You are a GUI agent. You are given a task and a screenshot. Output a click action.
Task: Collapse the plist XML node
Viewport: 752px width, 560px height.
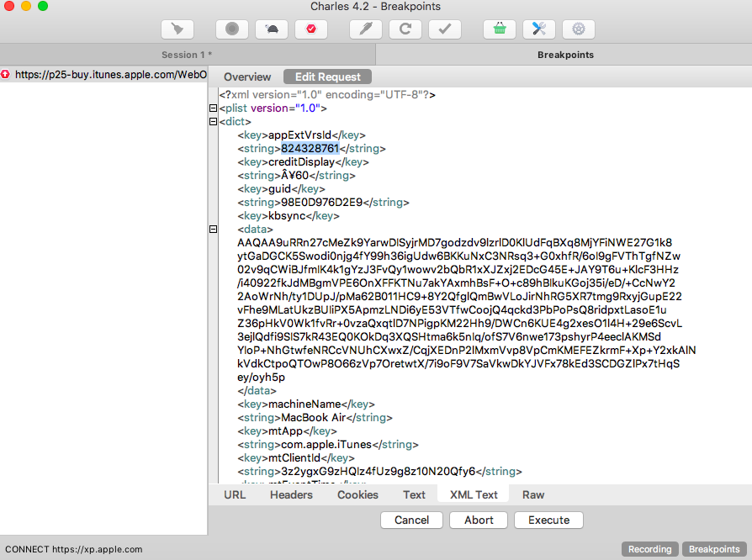click(x=214, y=108)
